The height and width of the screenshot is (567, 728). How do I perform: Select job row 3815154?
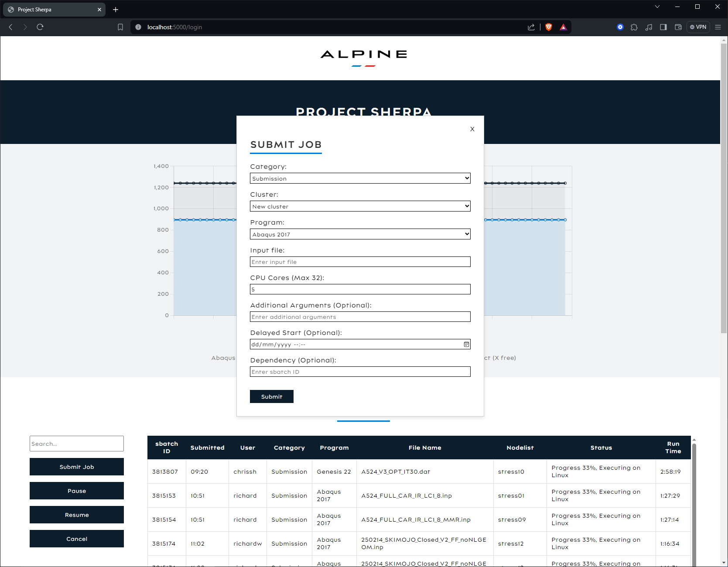pyautogui.click(x=419, y=519)
